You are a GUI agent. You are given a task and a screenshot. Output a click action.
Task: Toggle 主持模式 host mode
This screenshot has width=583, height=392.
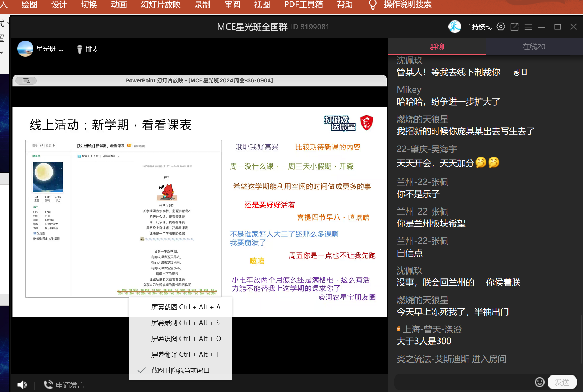(478, 27)
